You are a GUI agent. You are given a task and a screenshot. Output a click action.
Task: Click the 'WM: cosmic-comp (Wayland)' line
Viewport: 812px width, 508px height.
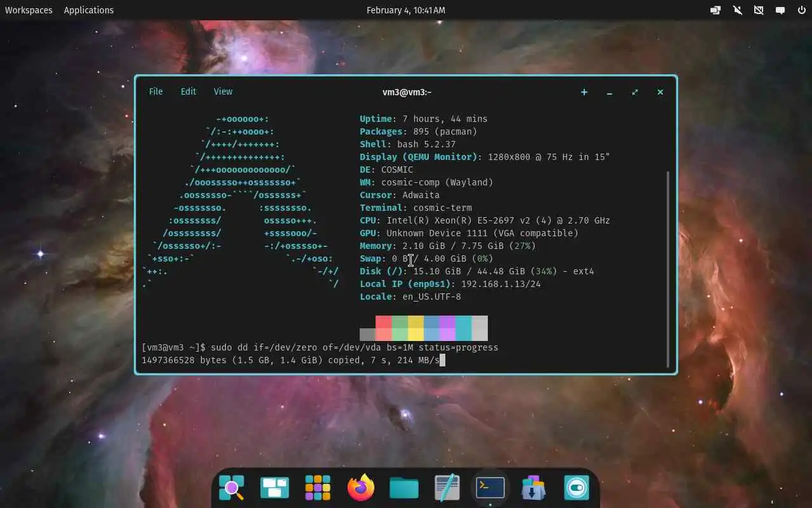point(426,182)
